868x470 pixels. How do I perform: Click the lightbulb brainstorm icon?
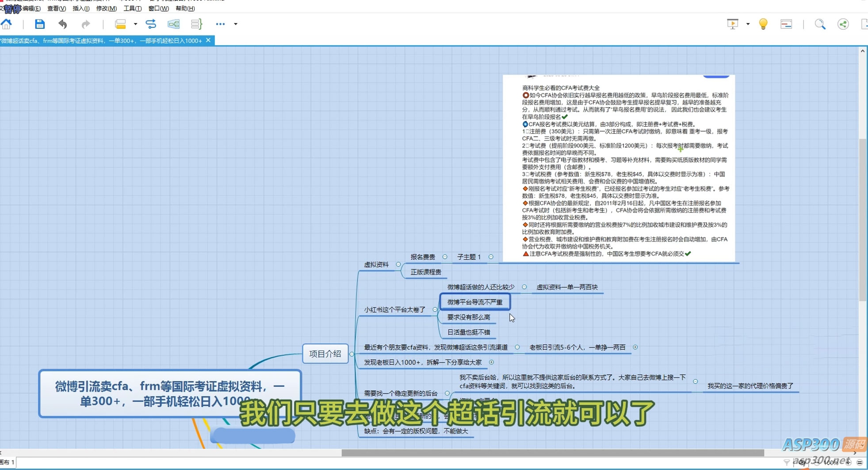click(763, 24)
